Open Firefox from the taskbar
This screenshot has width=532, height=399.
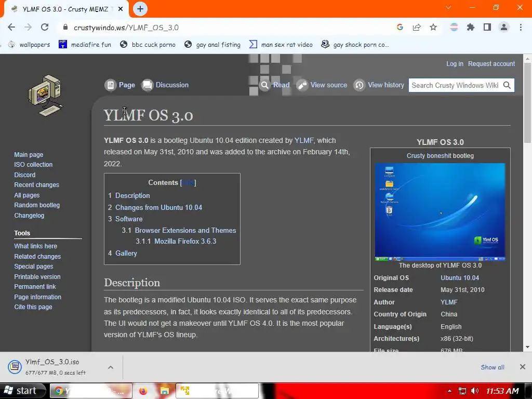pyautogui.click(x=143, y=391)
